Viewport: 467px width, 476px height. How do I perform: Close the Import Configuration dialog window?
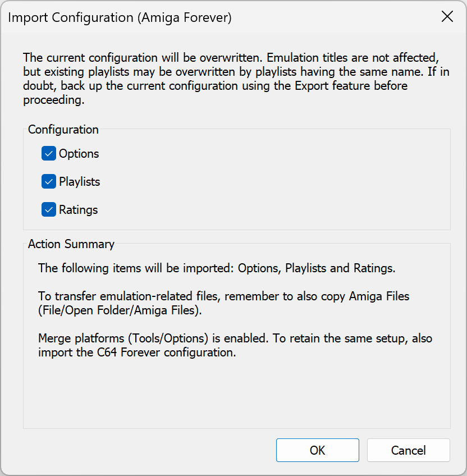pyautogui.click(x=447, y=17)
